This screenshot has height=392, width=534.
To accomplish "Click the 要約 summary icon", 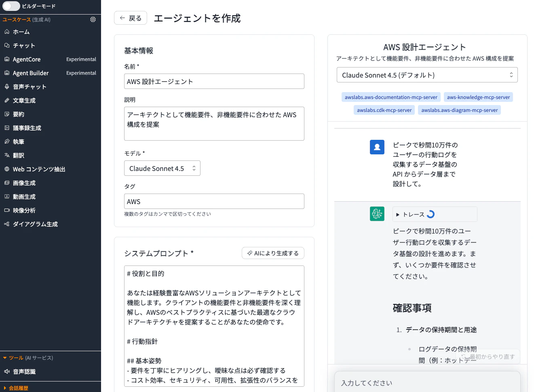I will coord(7,114).
